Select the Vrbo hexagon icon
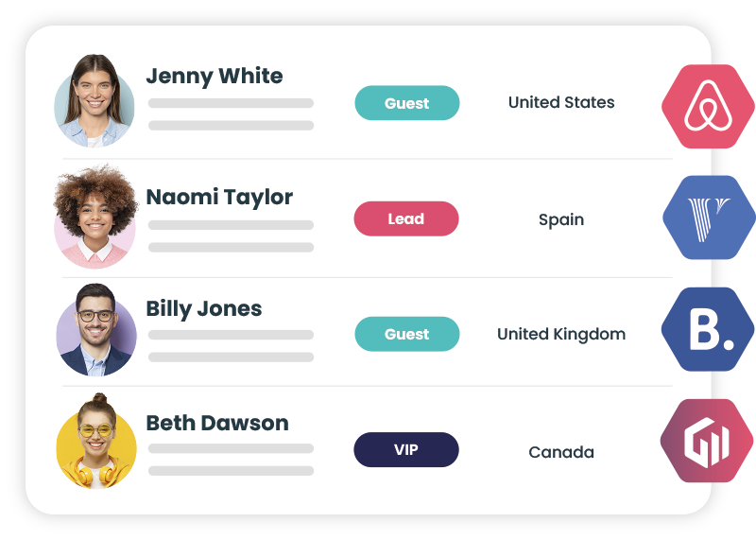This screenshot has height=540, width=756. tap(709, 218)
